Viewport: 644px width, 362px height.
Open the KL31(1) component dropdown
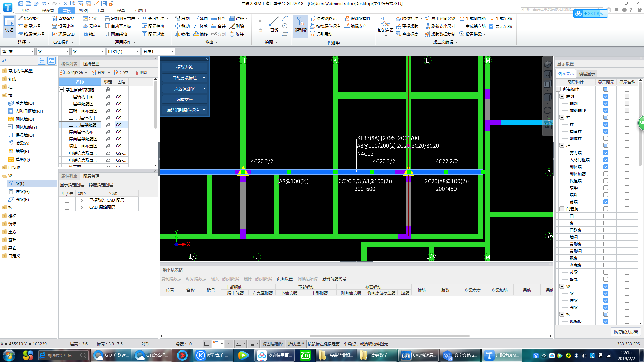[x=123, y=51]
